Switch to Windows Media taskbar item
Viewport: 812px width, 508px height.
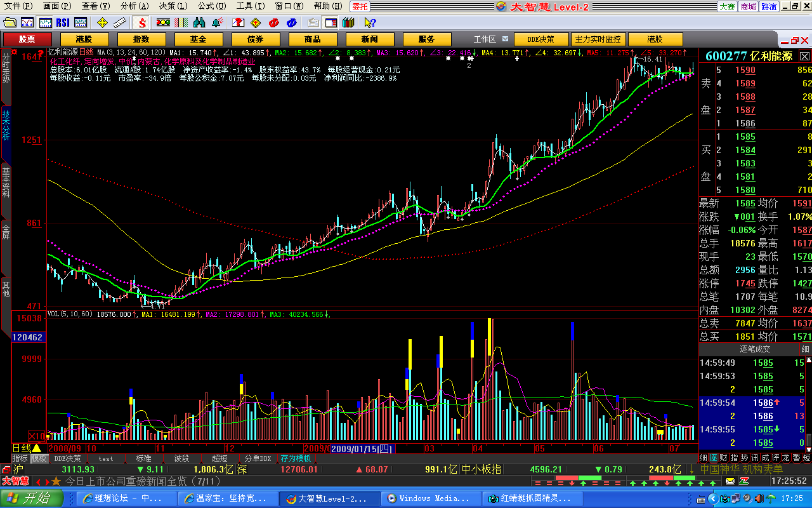[432, 498]
